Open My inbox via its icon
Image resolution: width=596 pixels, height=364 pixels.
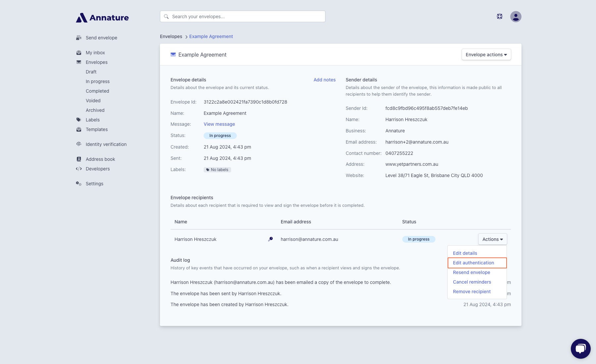(79, 53)
